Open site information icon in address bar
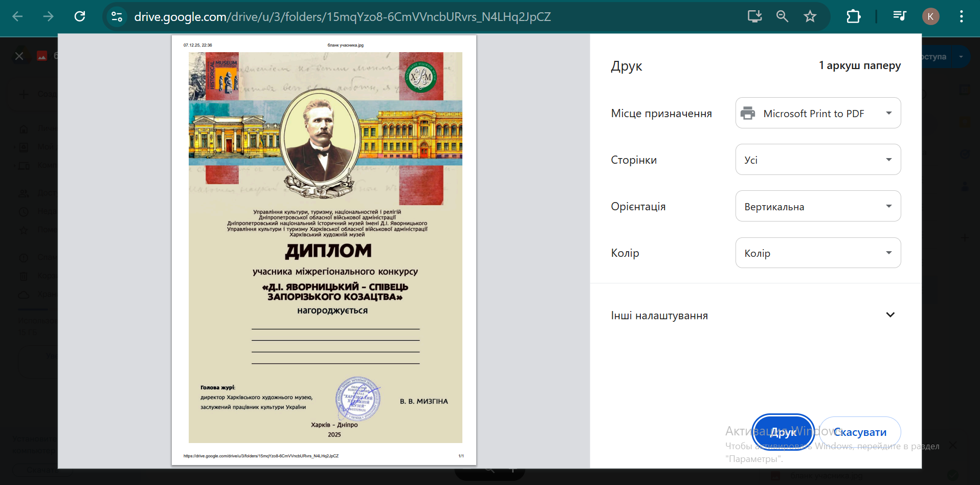 point(117,16)
